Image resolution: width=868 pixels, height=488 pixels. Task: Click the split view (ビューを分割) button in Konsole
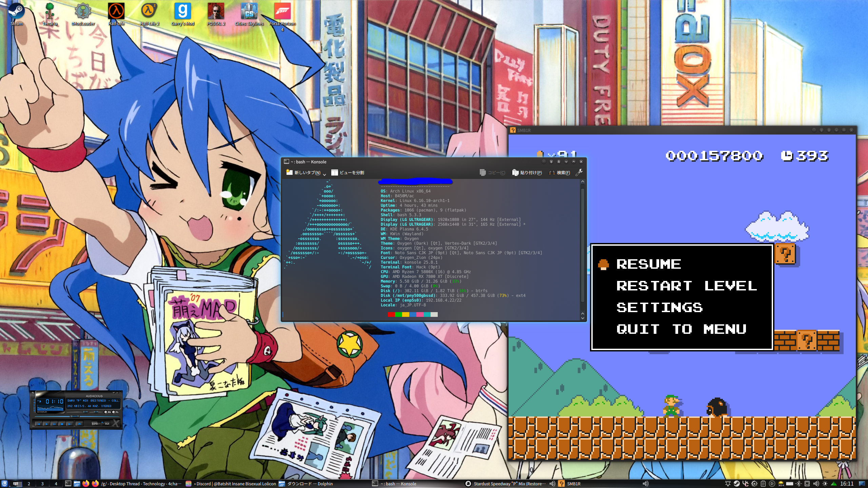pos(348,172)
